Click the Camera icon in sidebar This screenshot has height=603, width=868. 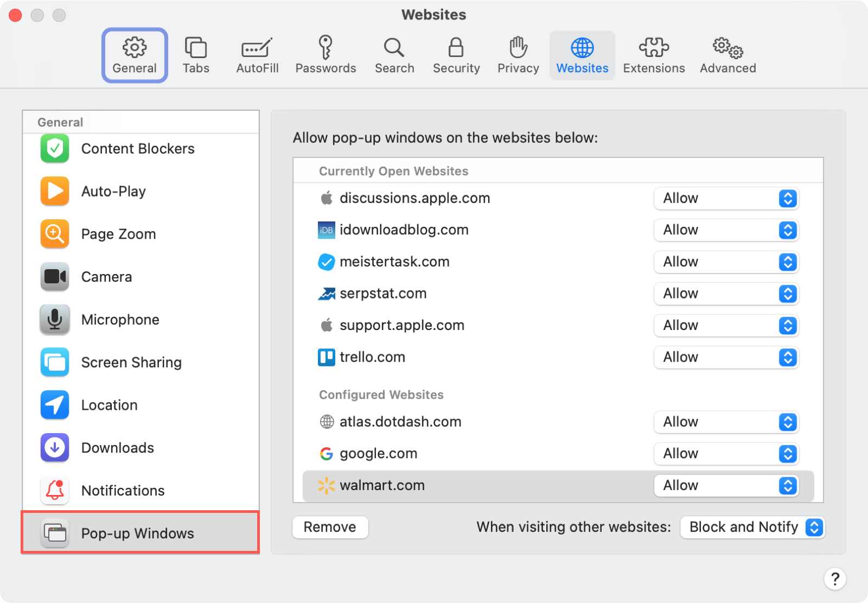click(55, 277)
